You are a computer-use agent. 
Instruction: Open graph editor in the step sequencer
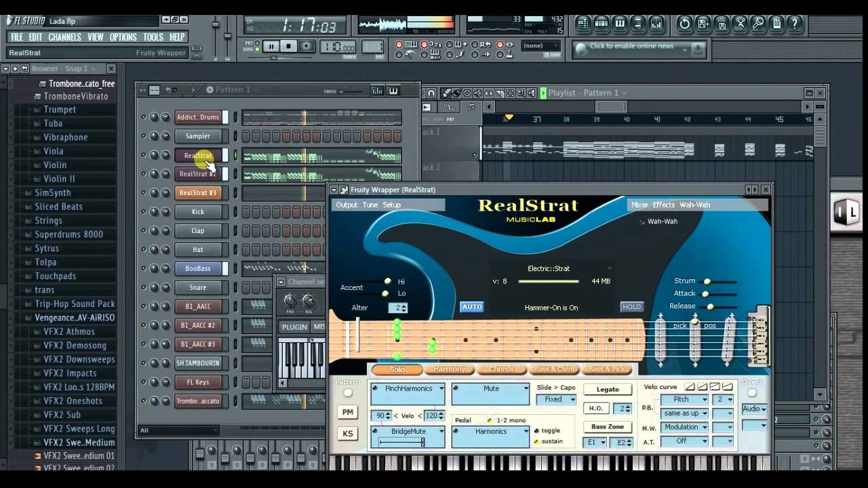tap(378, 91)
